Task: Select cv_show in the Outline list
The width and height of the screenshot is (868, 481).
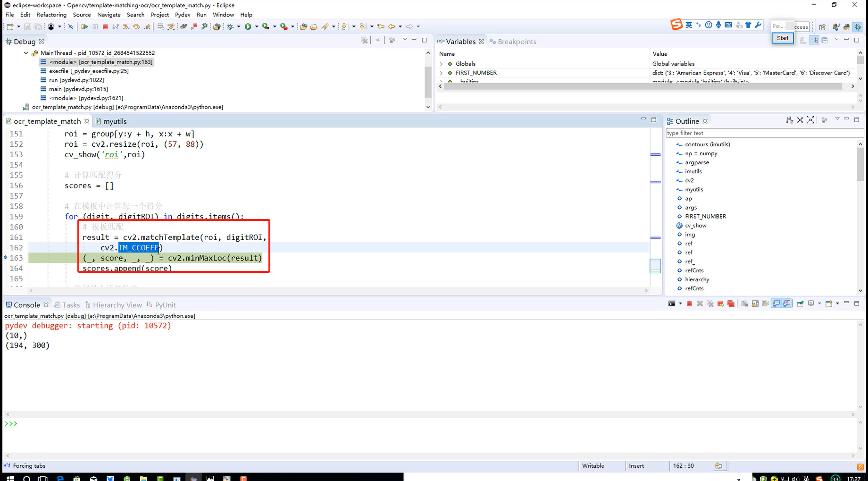Action: (696, 226)
